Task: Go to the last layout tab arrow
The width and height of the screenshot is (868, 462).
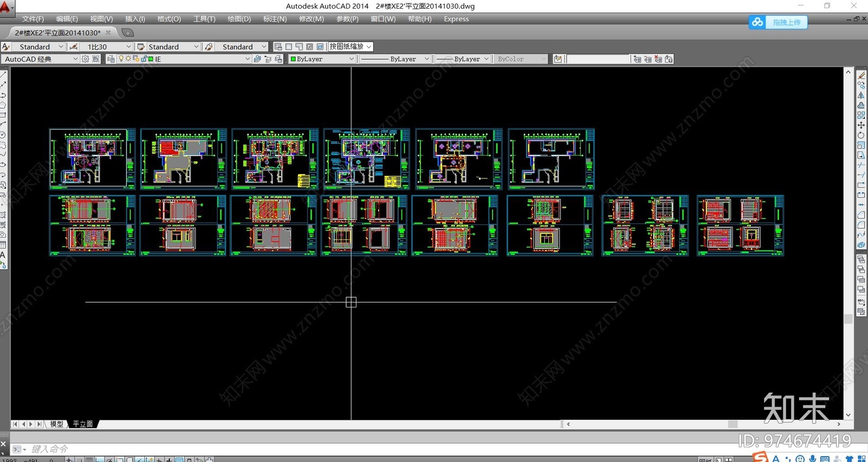Action: point(39,424)
